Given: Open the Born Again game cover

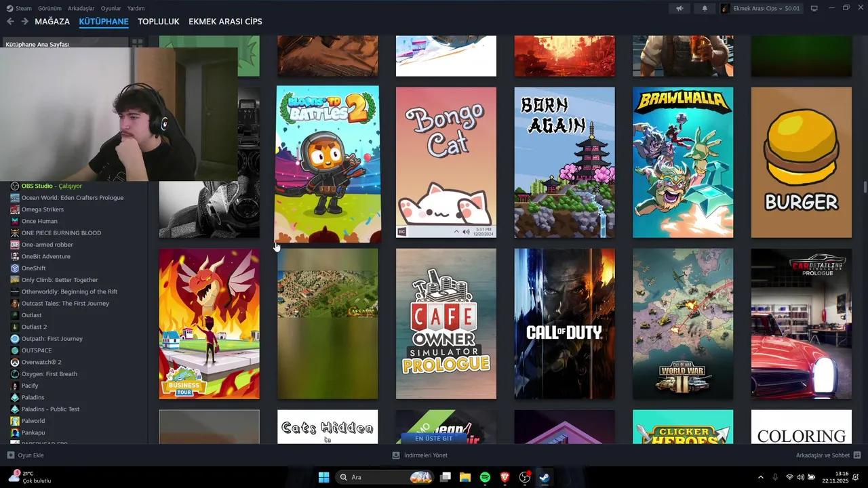Looking at the screenshot, I should (x=564, y=162).
